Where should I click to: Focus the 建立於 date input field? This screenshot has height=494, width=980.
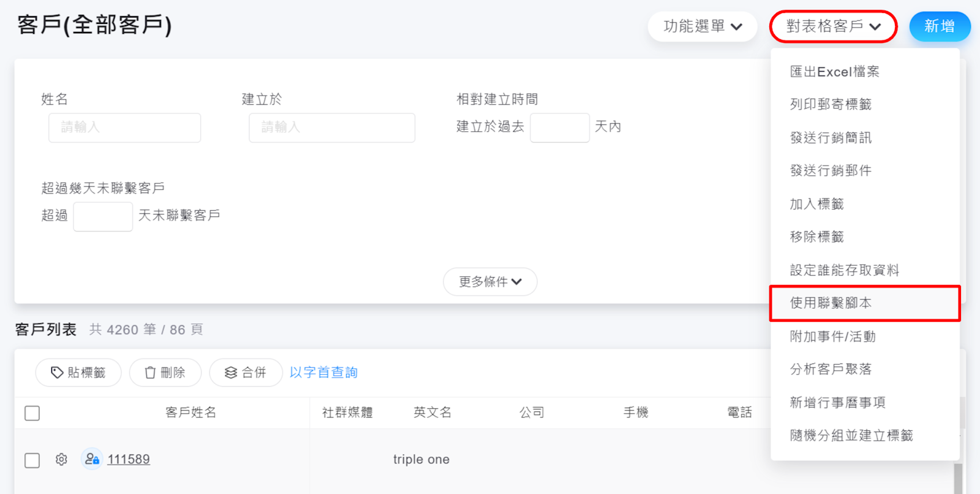click(x=332, y=127)
